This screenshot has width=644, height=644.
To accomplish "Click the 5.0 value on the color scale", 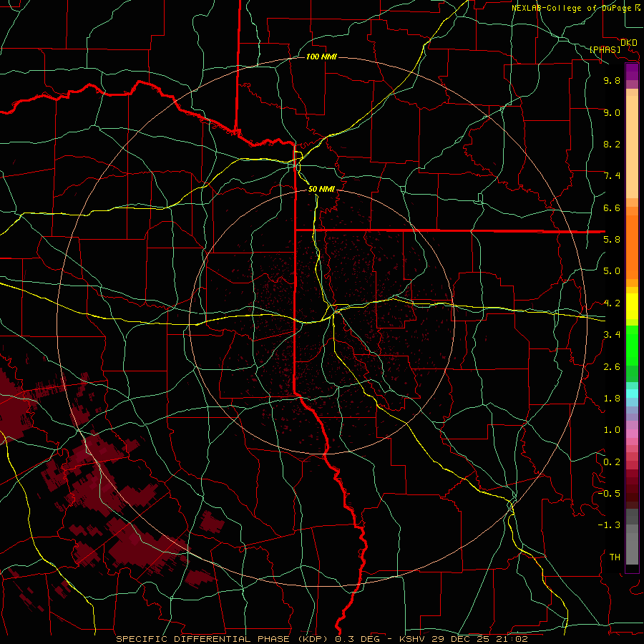I will (x=612, y=271).
